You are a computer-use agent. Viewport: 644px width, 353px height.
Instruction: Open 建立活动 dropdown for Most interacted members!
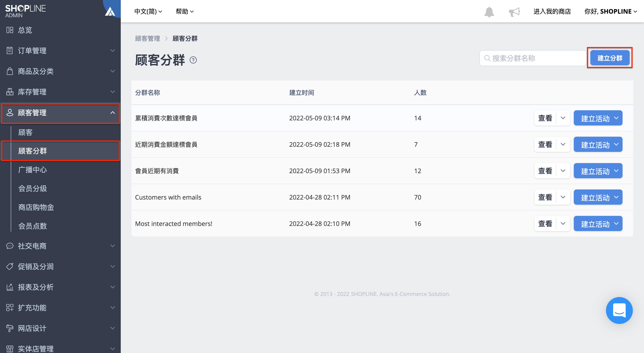(x=616, y=223)
